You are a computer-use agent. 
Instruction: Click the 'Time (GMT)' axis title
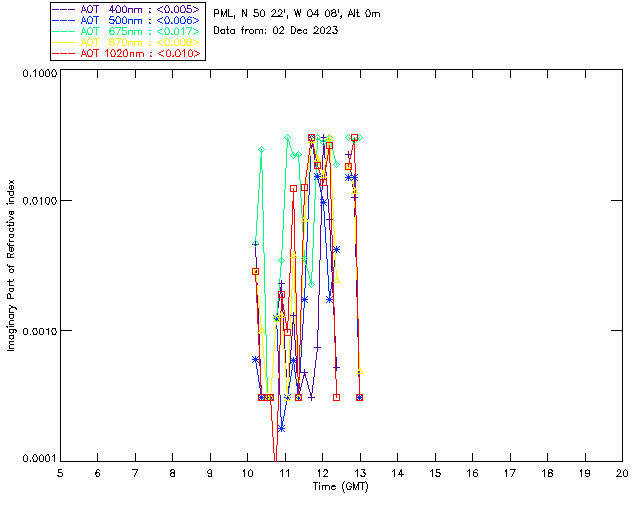340,487
